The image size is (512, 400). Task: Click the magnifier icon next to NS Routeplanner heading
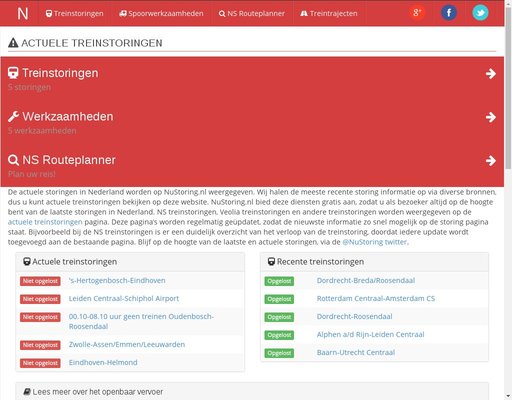click(x=13, y=160)
